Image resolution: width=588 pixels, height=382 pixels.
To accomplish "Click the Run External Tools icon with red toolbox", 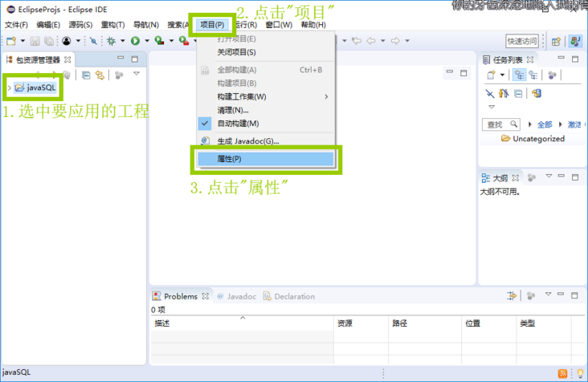I will point(184,41).
